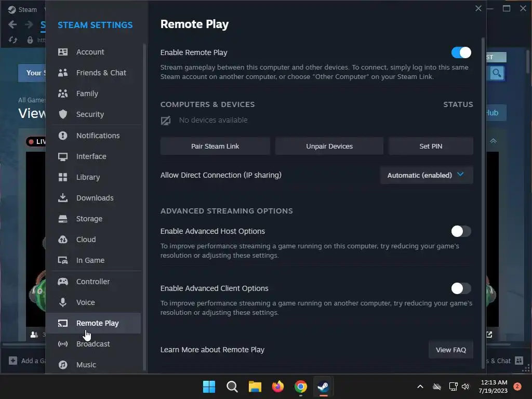This screenshot has width=532, height=399.
Task: Open the Voice microphone icon
Action: click(63, 302)
